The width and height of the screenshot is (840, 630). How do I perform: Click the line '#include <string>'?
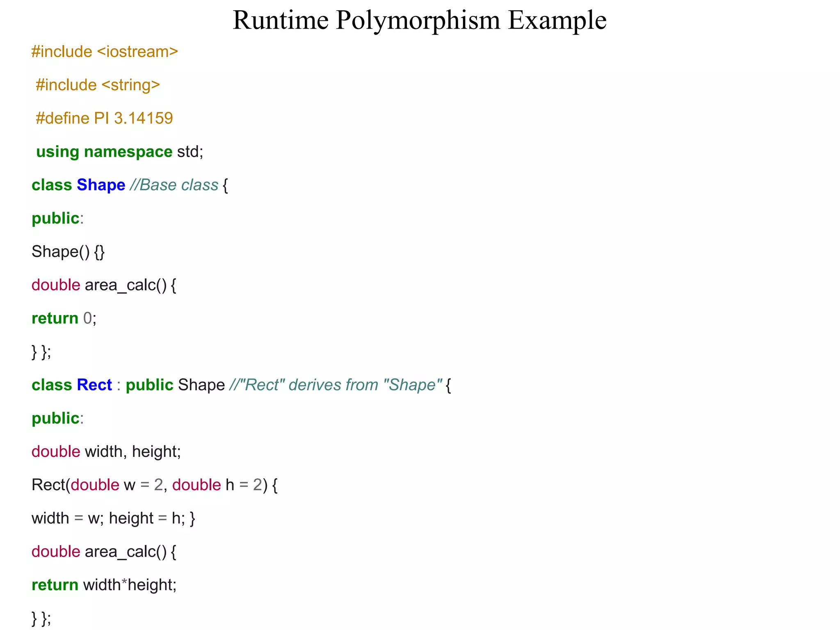98,85
